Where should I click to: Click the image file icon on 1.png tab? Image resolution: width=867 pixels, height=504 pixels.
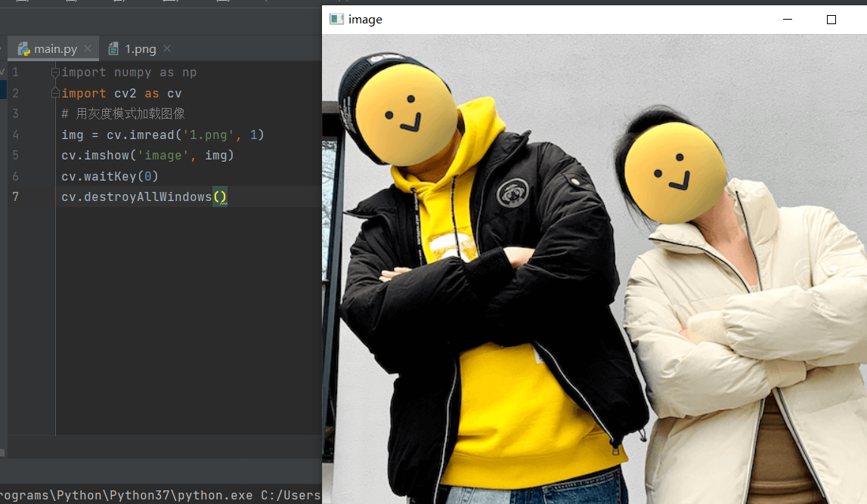click(113, 48)
